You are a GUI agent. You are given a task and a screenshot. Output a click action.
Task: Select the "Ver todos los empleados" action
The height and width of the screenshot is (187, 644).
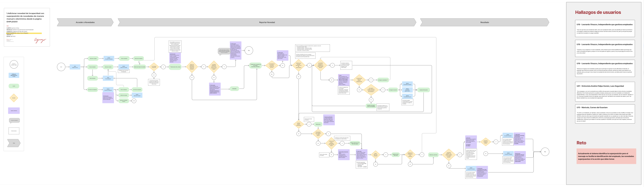(x=93, y=90)
